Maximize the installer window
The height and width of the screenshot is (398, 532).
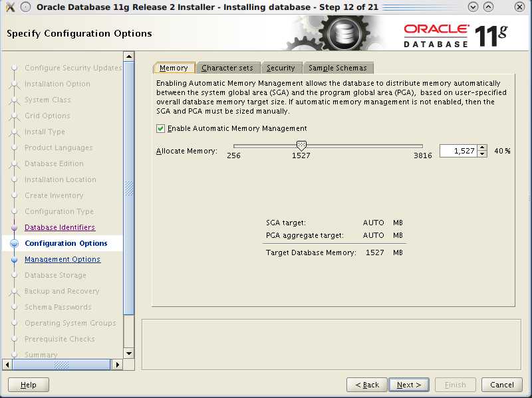(x=489, y=7)
